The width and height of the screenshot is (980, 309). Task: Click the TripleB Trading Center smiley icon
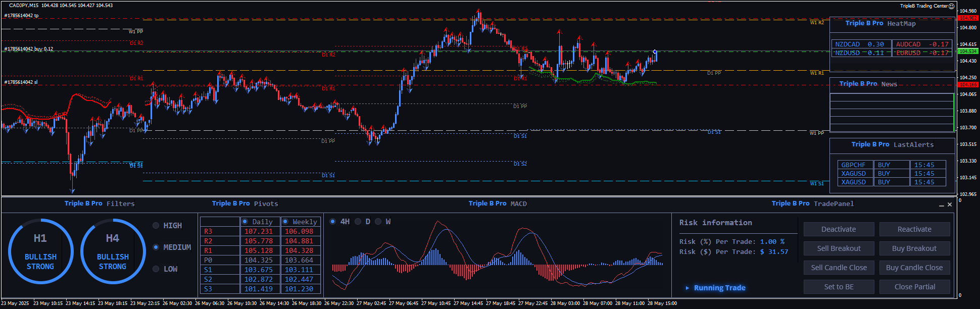pyautogui.click(x=952, y=6)
